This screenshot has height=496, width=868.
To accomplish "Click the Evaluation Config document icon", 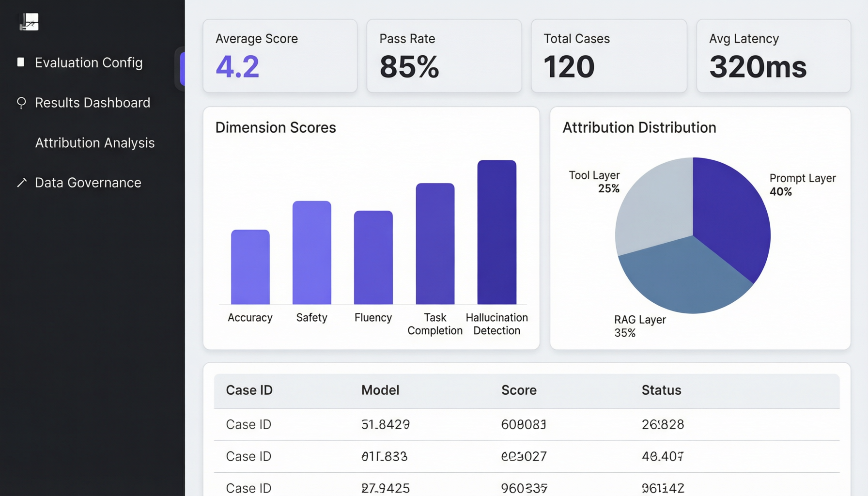I will pos(21,62).
